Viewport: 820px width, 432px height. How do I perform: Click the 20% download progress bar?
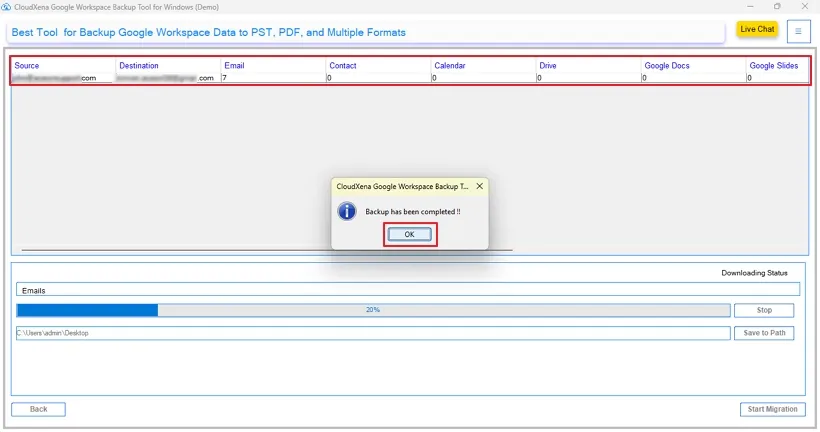[372, 310]
